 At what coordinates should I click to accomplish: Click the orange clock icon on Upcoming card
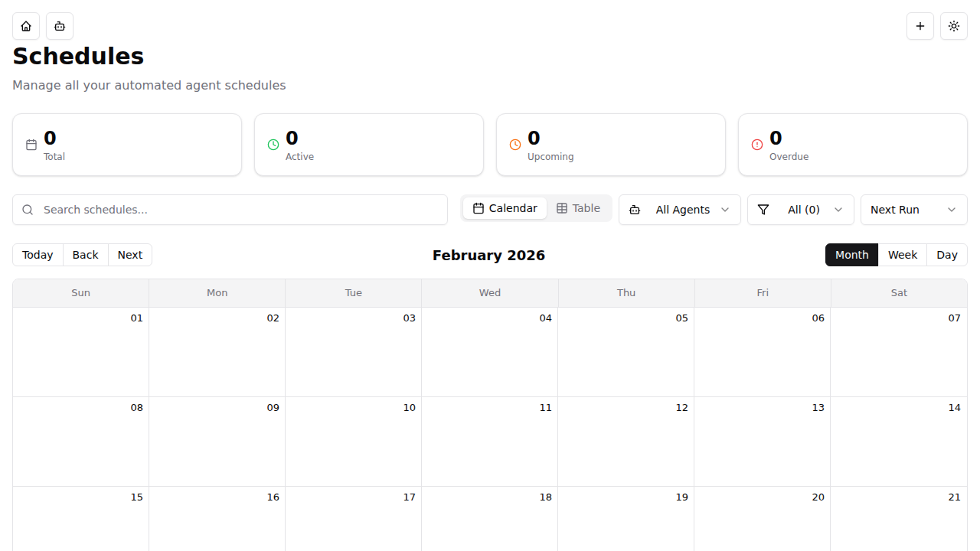pyautogui.click(x=515, y=145)
